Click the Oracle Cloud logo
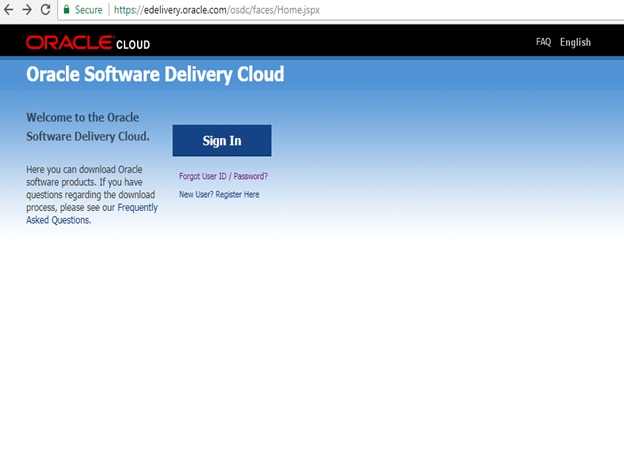Screen dimensions: 624x460 [x=88, y=43]
